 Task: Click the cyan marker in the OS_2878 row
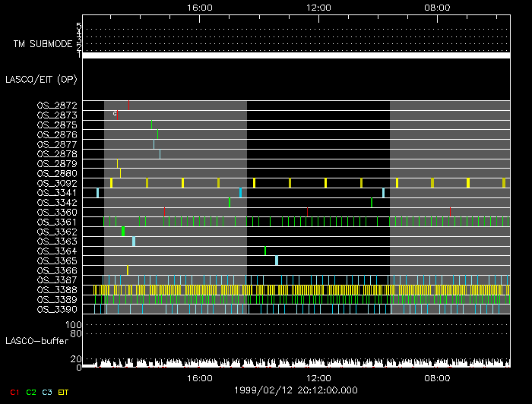[160, 154]
